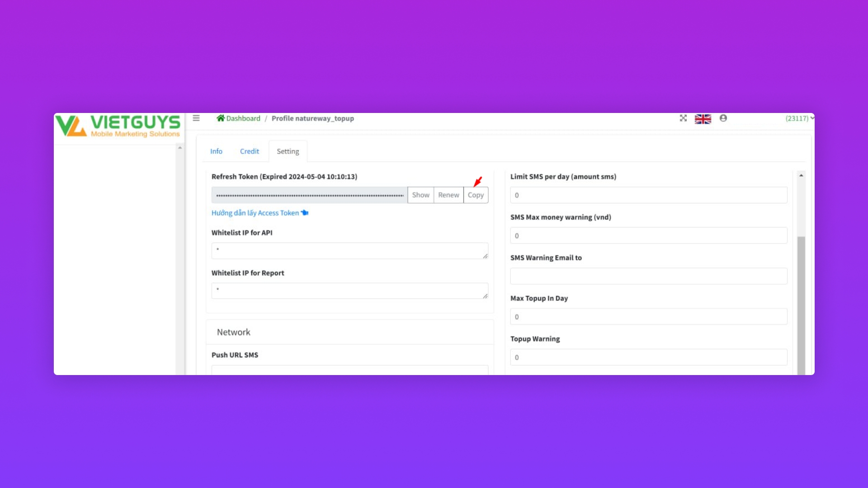Screen dimensions: 868x488
Task: Click the UK flag language icon
Action: pos(703,118)
